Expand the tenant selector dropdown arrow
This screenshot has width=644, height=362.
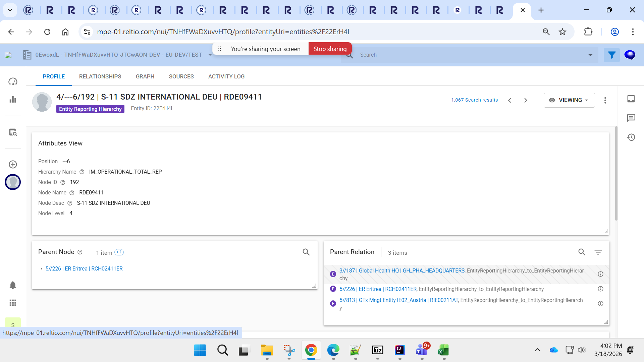tap(210, 55)
